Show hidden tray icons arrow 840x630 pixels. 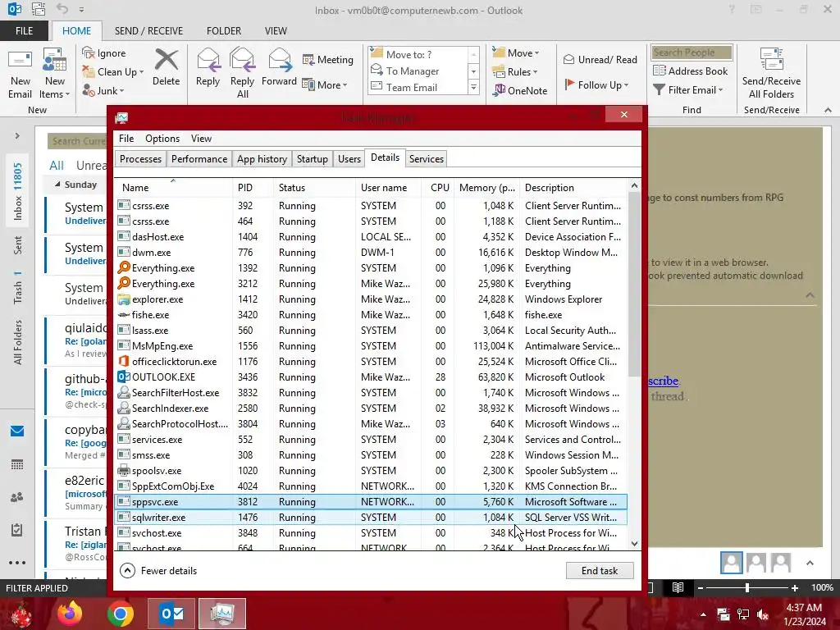tap(703, 614)
